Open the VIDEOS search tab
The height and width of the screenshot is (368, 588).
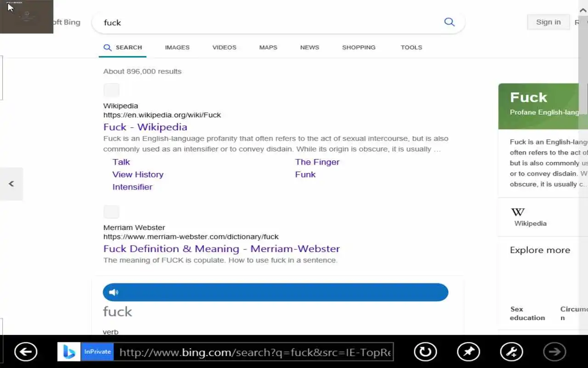pos(224,47)
